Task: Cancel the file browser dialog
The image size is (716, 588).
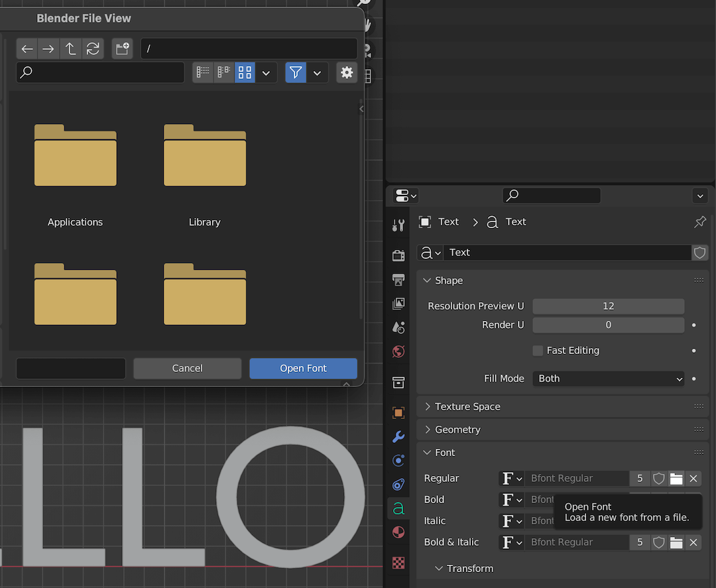Action: tap(187, 369)
